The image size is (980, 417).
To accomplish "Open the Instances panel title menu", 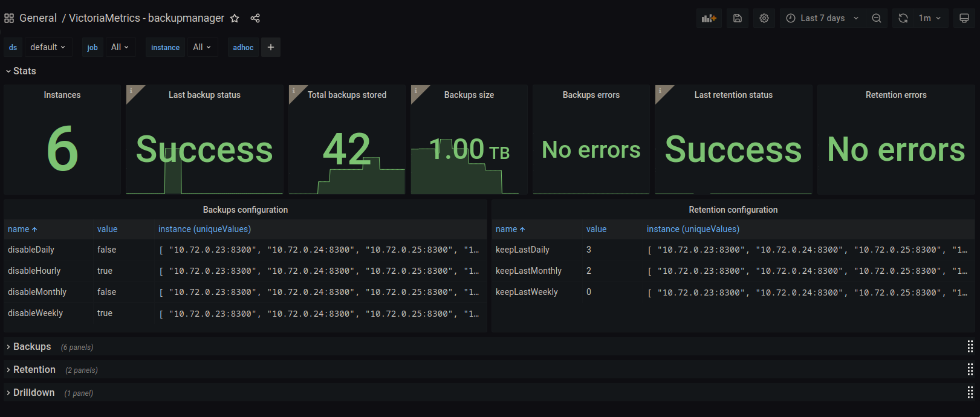I will (x=62, y=95).
